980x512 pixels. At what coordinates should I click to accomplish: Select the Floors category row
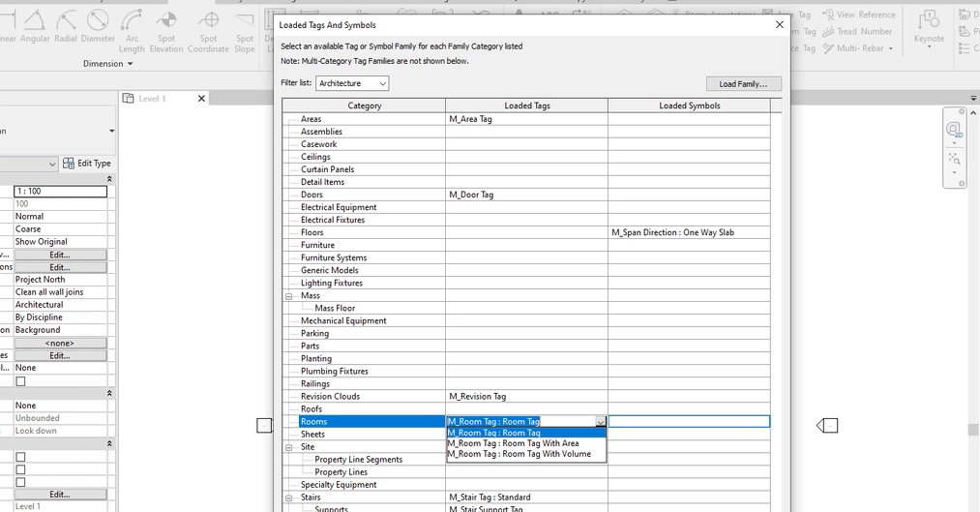tap(364, 232)
